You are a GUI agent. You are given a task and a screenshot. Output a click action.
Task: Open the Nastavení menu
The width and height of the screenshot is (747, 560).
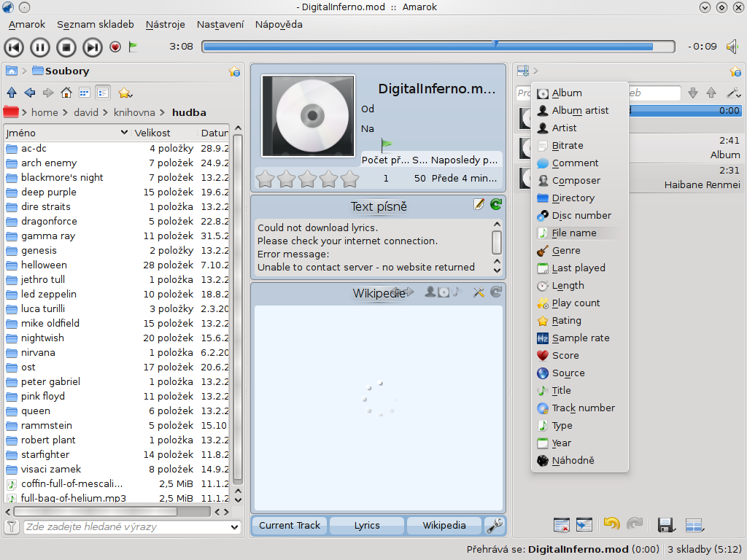[x=220, y=24]
